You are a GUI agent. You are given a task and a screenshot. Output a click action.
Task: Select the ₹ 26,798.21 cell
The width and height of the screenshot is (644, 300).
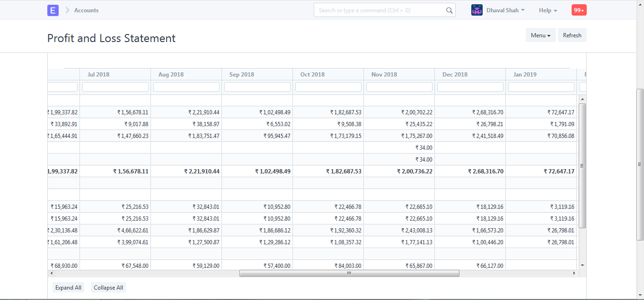(470, 124)
